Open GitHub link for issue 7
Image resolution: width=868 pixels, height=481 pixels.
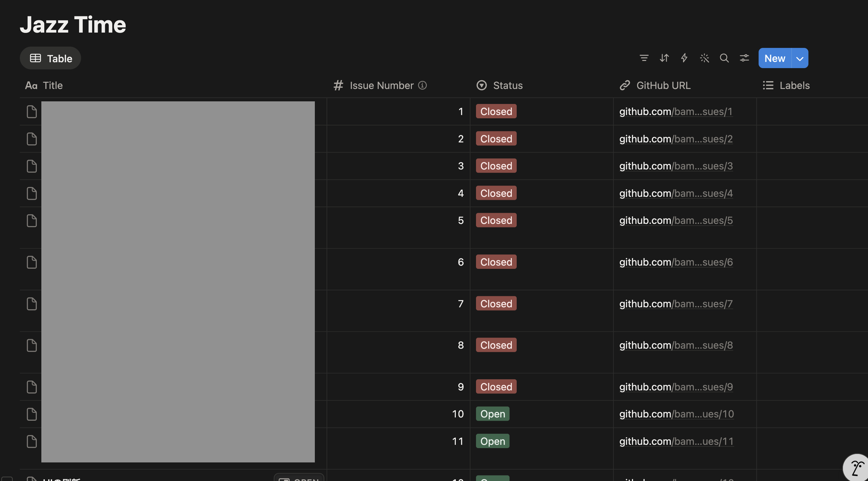click(x=676, y=304)
